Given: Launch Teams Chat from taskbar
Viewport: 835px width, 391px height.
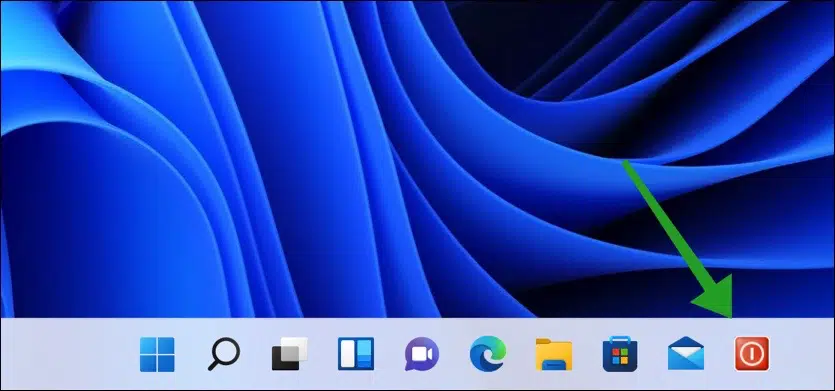Looking at the screenshot, I should coord(422,354).
